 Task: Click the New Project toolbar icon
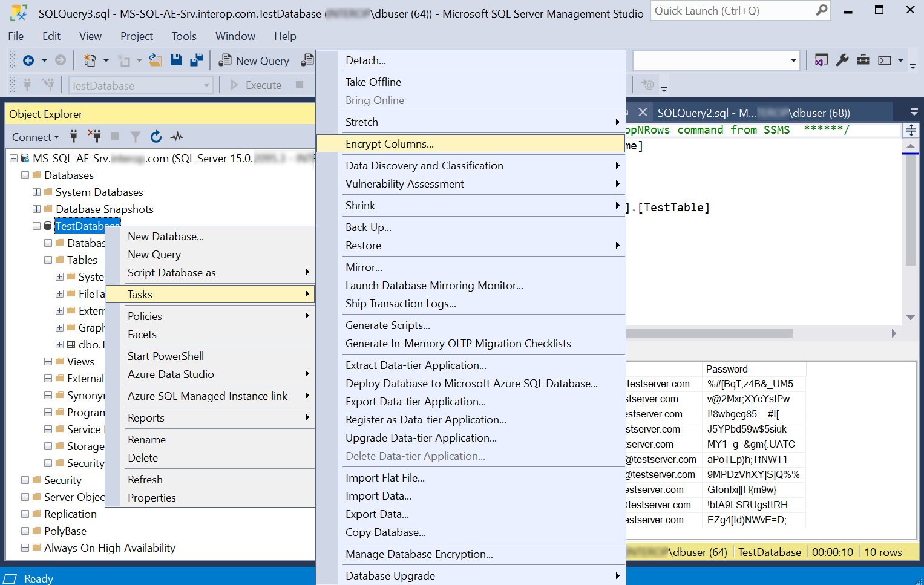90,60
